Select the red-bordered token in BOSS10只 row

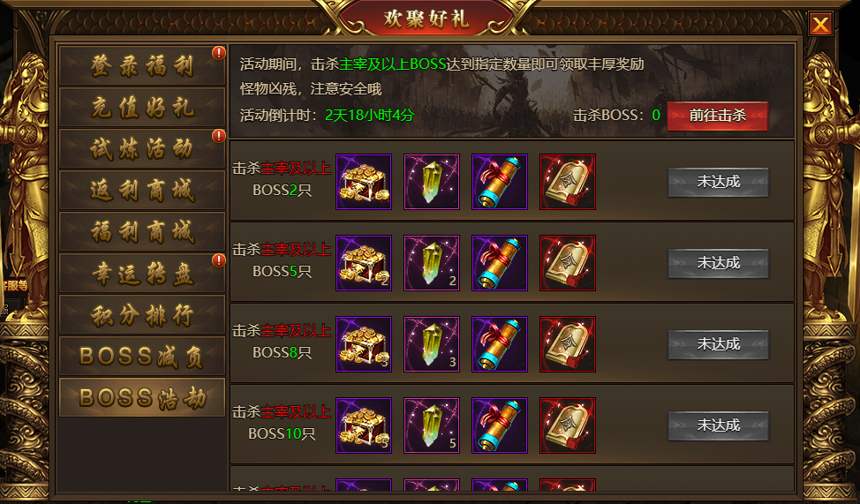(x=568, y=425)
